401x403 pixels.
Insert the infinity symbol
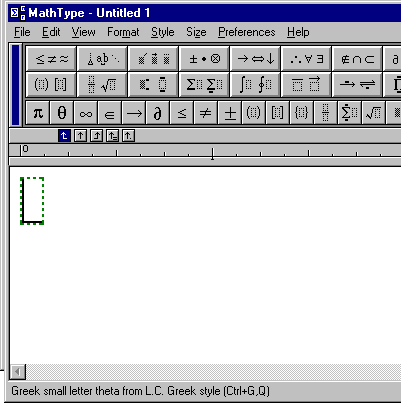86,113
